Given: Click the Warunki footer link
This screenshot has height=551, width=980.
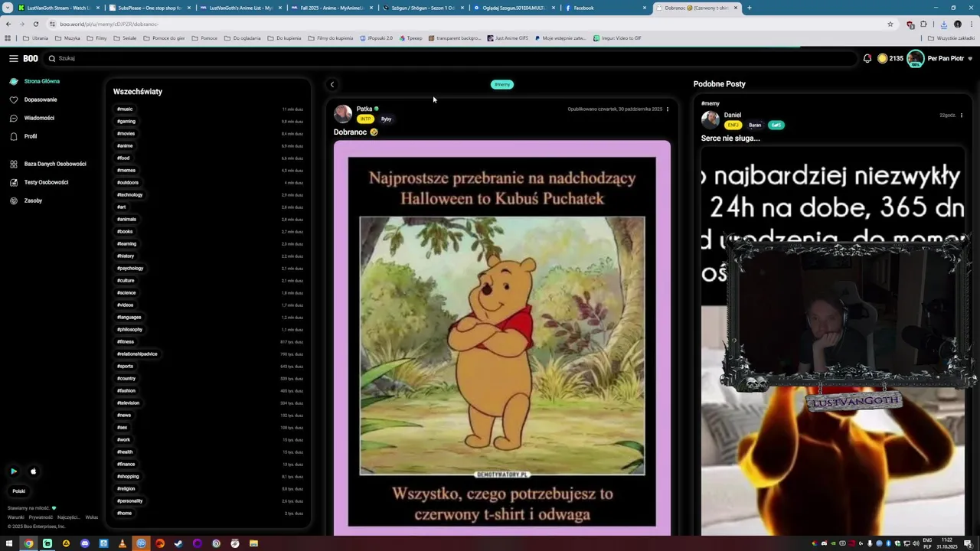Looking at the screenshot, I should [x=16, y=517].
